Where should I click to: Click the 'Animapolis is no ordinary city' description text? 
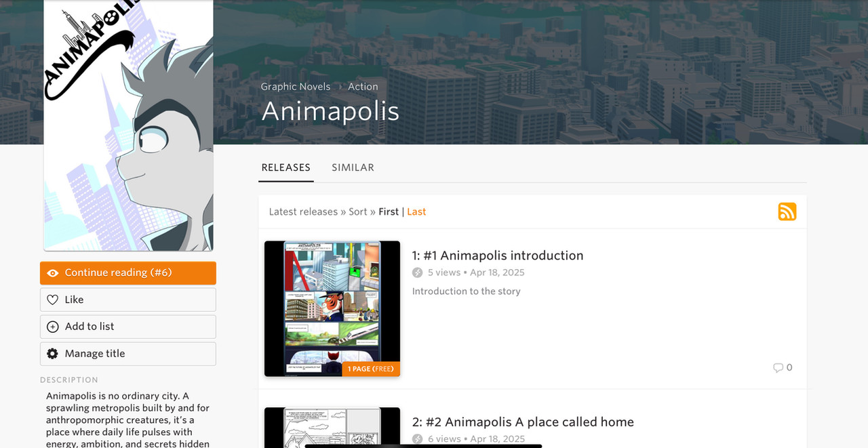[x=128, y=420]
